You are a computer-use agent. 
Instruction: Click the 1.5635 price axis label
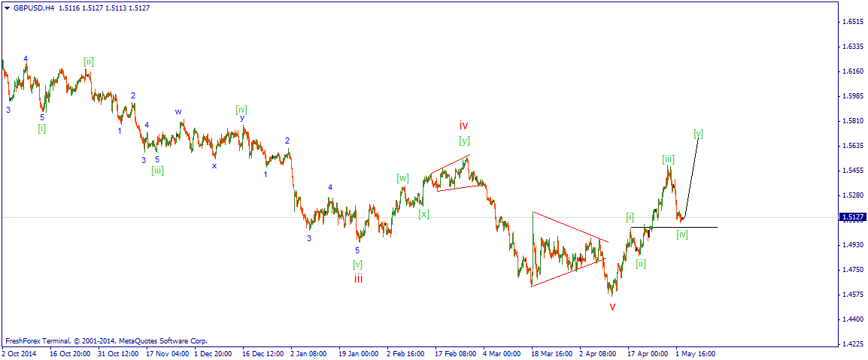point(851,146)
